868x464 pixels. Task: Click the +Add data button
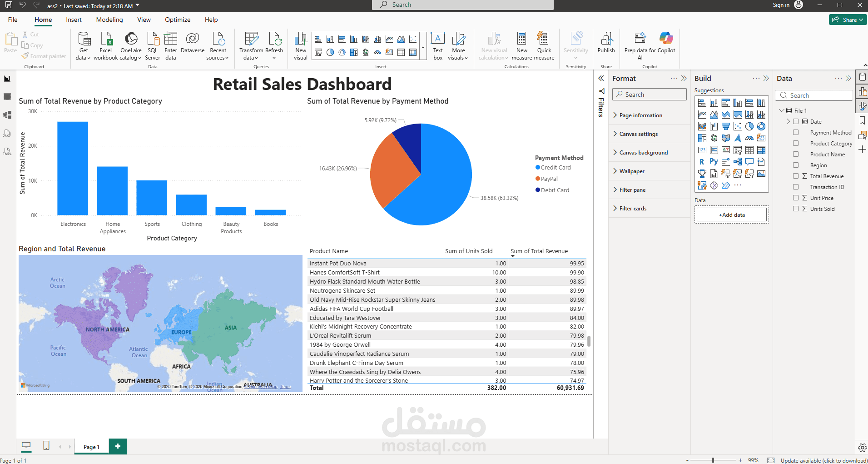(732, 215)
